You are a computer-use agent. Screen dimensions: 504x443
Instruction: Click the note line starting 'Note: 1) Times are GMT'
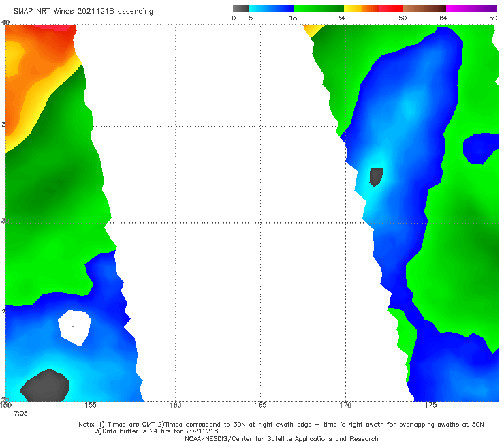coord(281,425)
